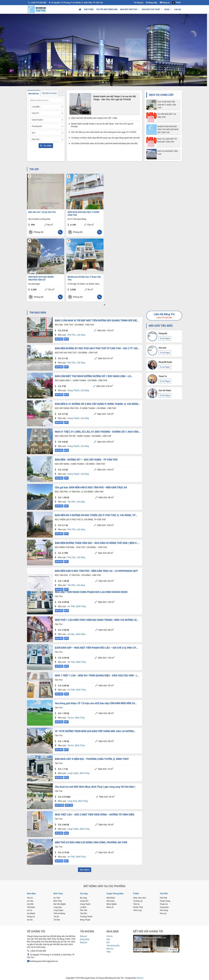This screenshot has width=209, height=980.
Task: Click 'Dịch vụ làm giấy tờ' service image
Action: tap(151, 142)
